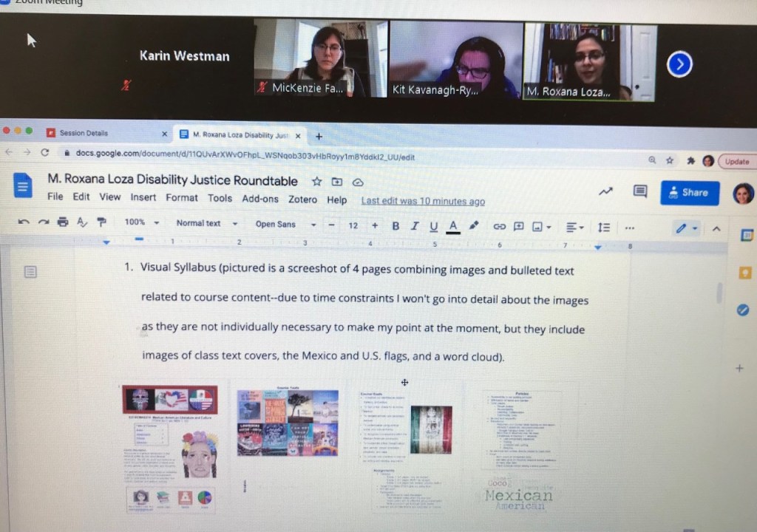The width and height of the screenshot is (757, 532).
Task: Click the first visual syllabus page thumbnail
Action: tap(170, 448)
